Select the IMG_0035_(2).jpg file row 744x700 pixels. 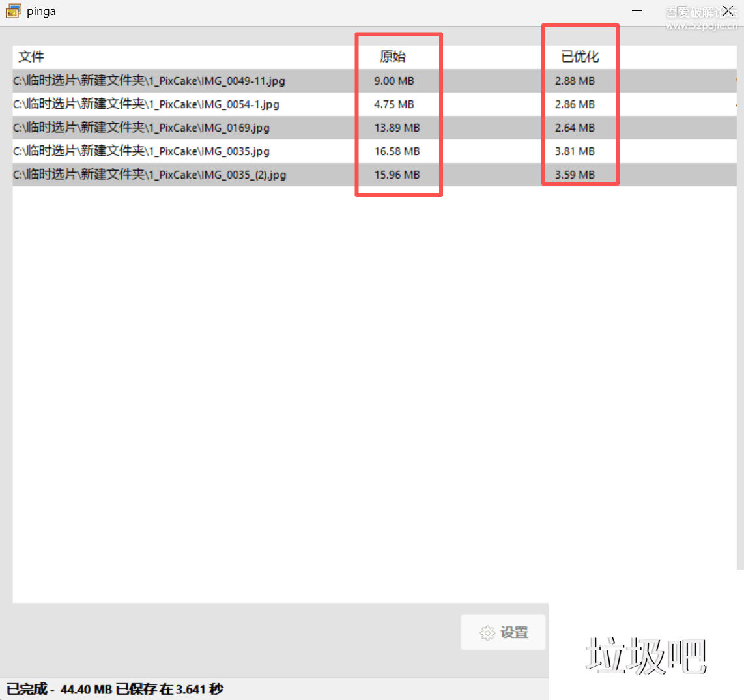tap(150, 175)
